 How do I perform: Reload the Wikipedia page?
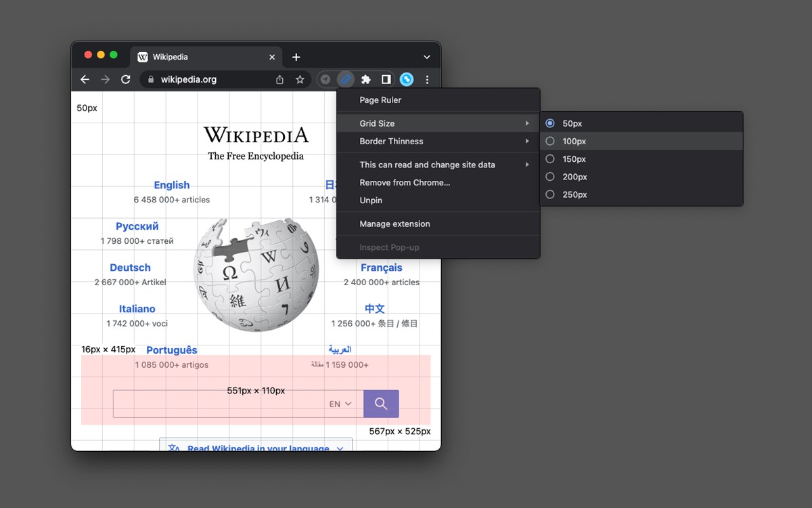[x=126, y=79]
